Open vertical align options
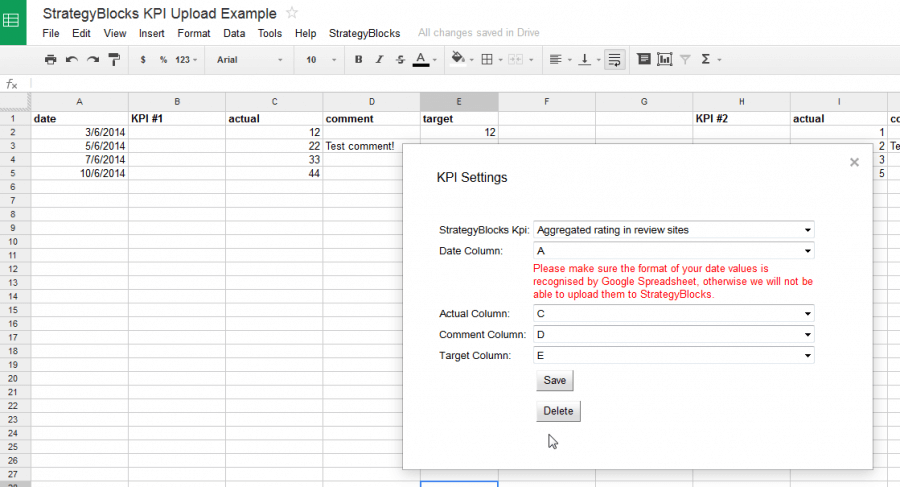Image resolution: width=900 pixels, height=487 pixels. point(589,60)
